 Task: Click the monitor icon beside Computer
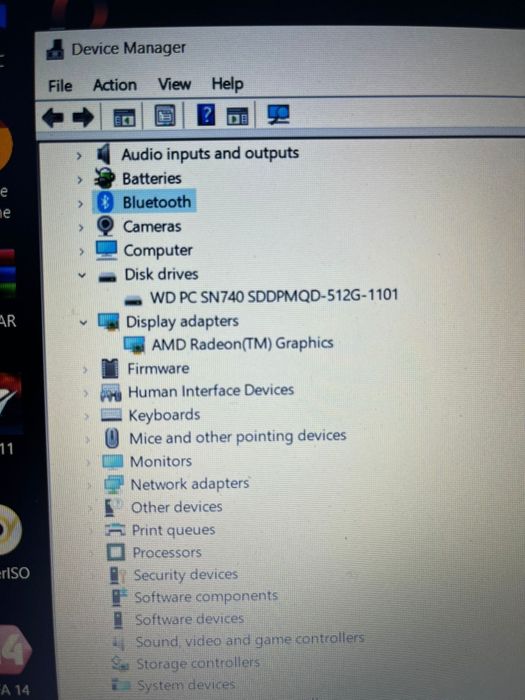(107, 250)
